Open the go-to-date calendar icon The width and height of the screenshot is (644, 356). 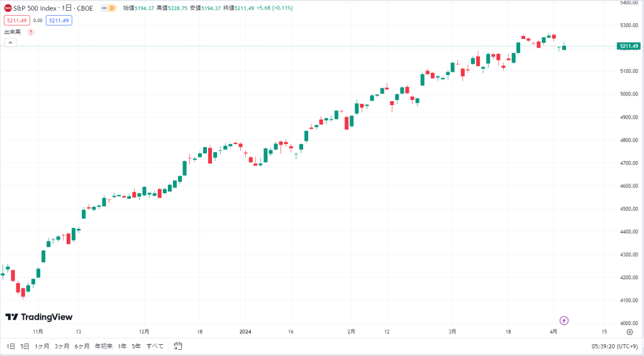point(178,346)
